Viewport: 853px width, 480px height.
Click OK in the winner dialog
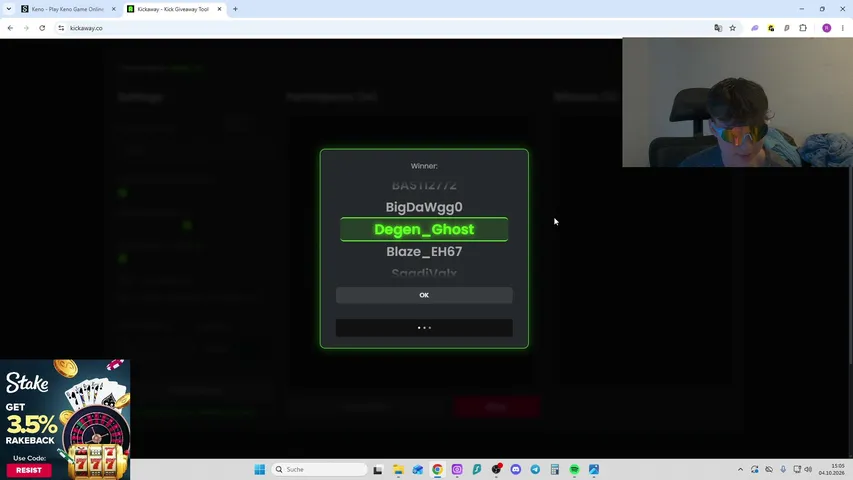tap(424, 295)
